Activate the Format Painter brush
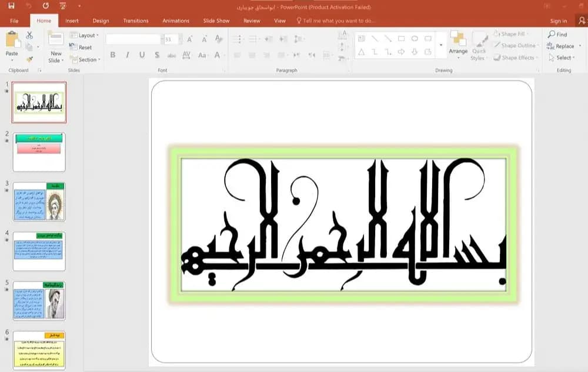The image size is (588, 372). (x=29, y=59)
